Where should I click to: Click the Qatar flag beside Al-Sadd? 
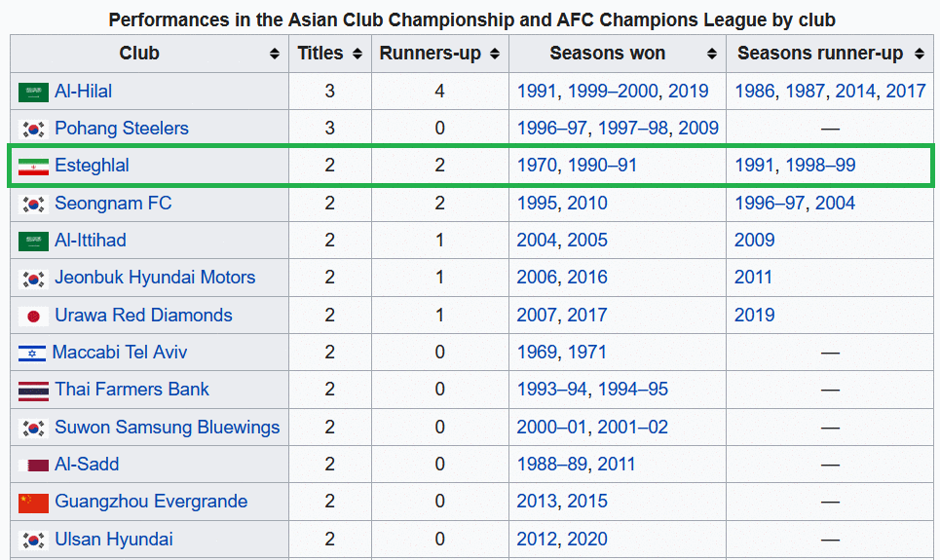tap(33, 466)
